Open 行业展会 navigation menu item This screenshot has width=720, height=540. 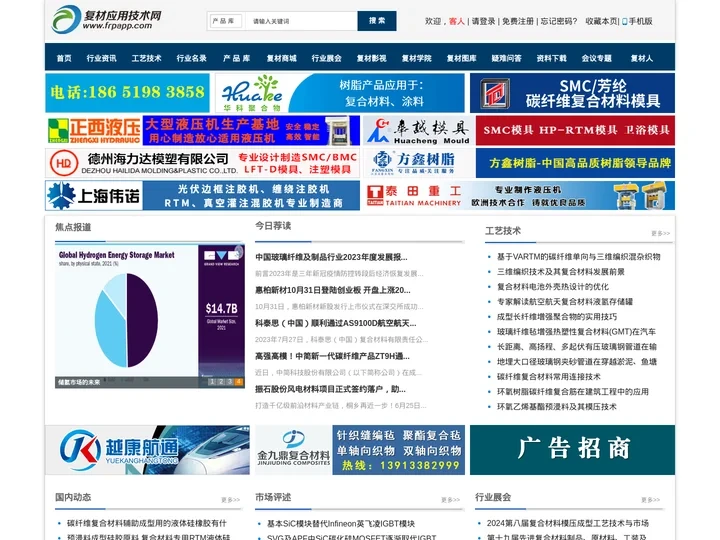326,58
